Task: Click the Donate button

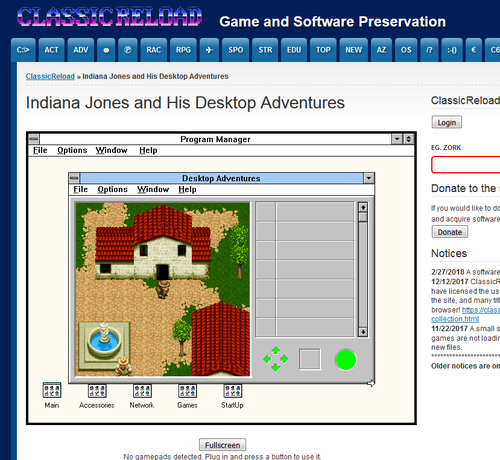Action: pos(450,232)
